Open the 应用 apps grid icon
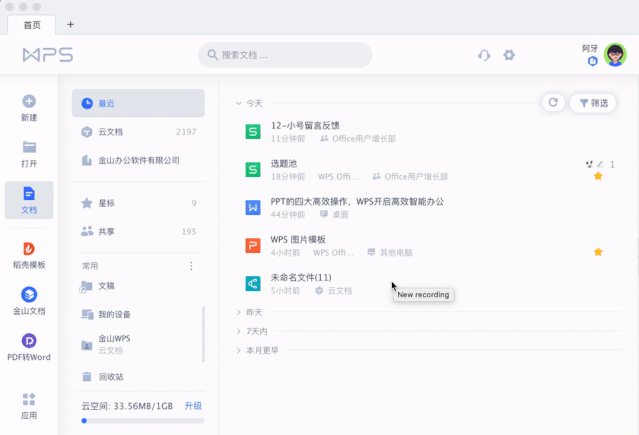Image resolution: width=639 pixels, height=435 pixels. pyautogui.click(x=29, y=399)
